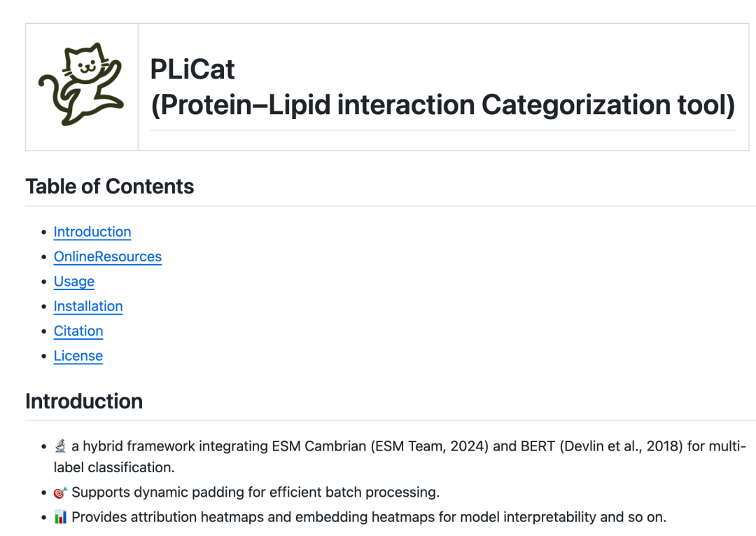Screen dimensions: 756x536
Task: Click the dynamic padding bullet text
Action: [255, 493]
